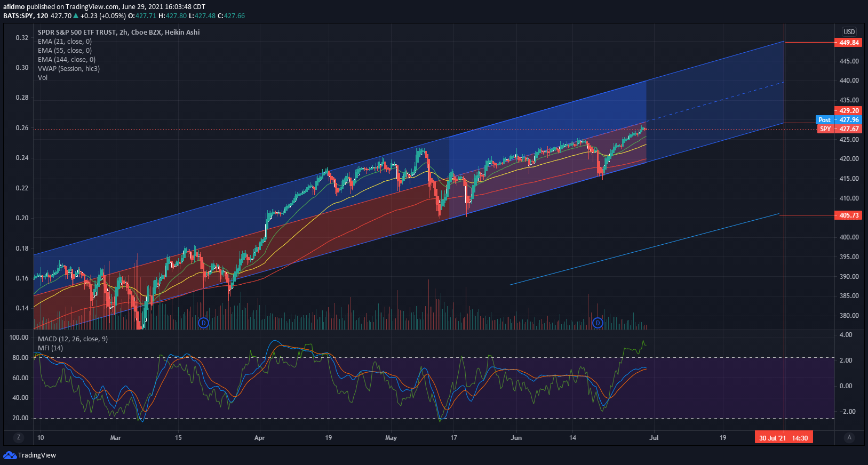Viewport: 868px width, 465px height.
Task: Click the 30 Jul '21 14:30 date label
Action: tap(784, 438)
